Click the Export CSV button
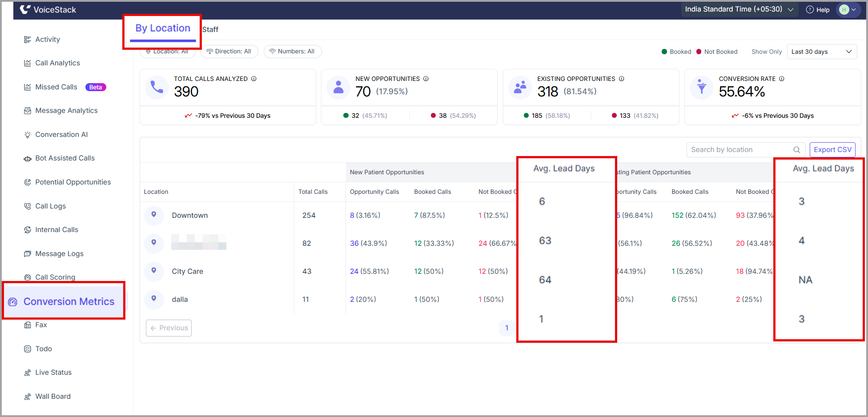Image resolution: width=868 pixels, height=417 pixels. tap(832, 150)
